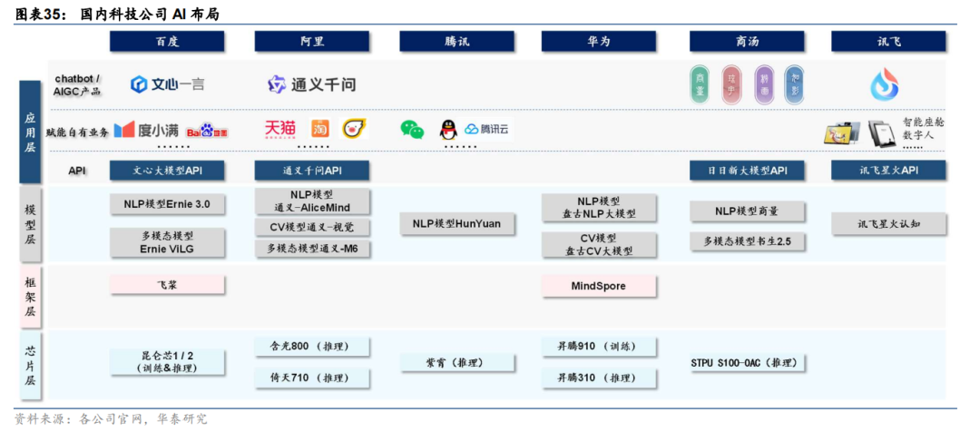
Task: Click the 多模态模型通义-M6 box
Action: pos(312,248)
